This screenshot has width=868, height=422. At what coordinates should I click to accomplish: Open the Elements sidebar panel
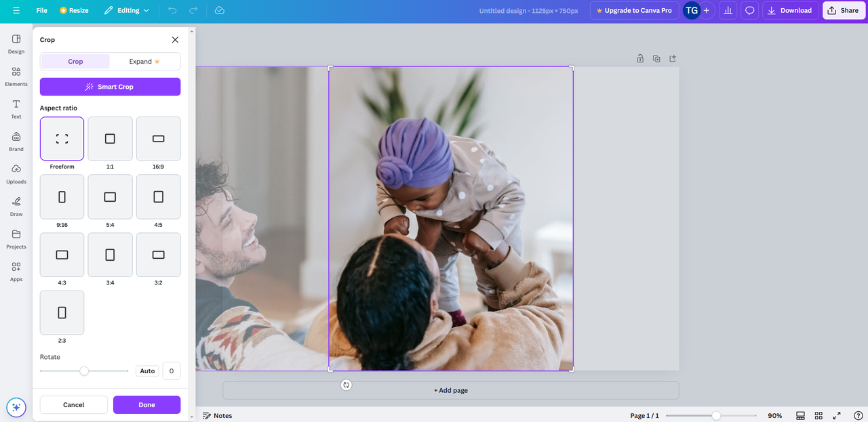coord(16,76)
